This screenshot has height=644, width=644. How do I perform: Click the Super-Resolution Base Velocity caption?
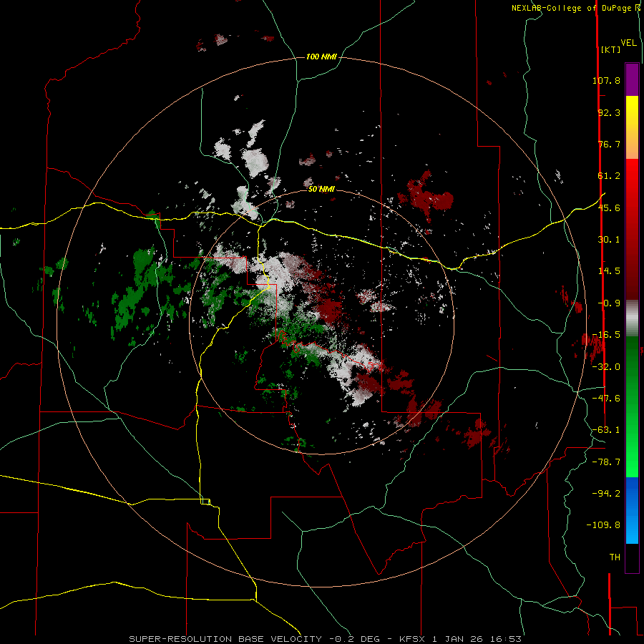click(326, 639)
